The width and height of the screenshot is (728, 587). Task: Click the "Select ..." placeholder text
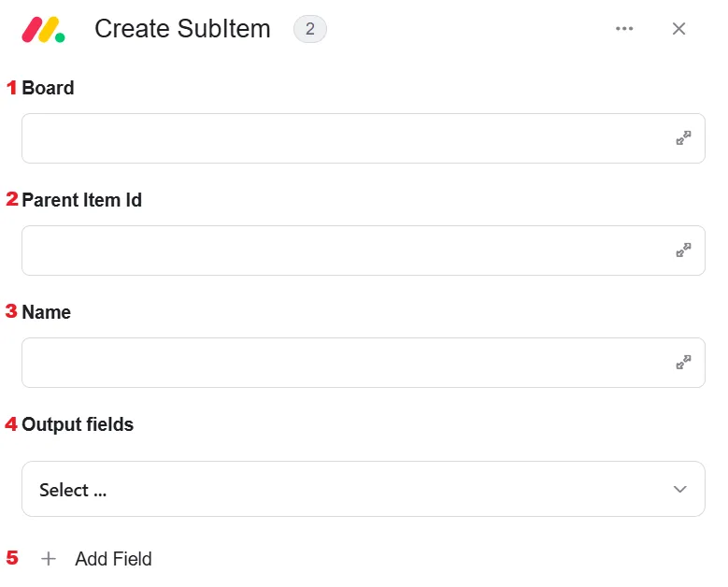point(73,490)
